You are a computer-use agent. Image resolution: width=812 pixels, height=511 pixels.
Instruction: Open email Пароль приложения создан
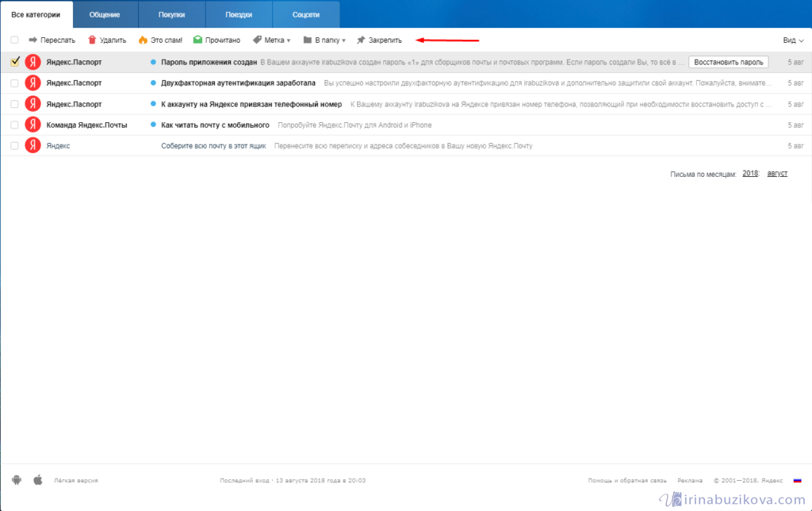coord(209,62)
